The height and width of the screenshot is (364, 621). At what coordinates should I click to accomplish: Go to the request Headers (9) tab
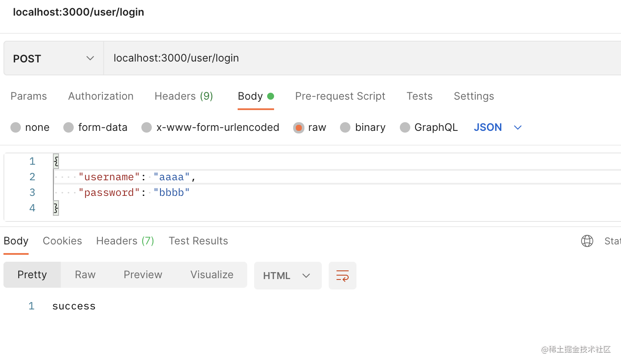pyautogui.click(x=183, y=96)
